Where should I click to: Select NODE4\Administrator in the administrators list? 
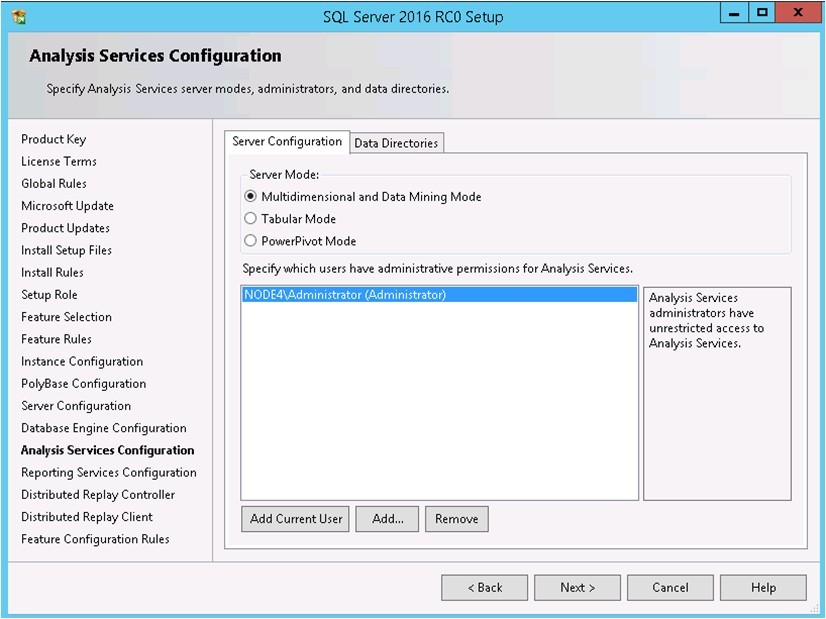coord(439,294)
